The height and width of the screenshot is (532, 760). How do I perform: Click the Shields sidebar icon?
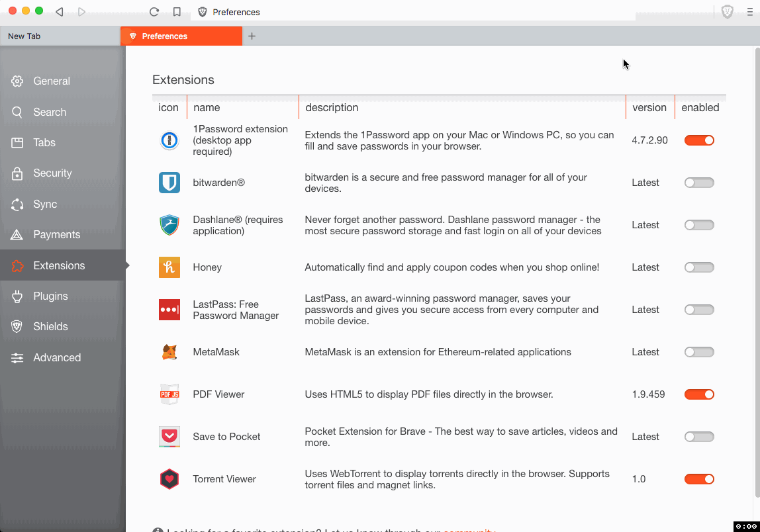point(17,326)
